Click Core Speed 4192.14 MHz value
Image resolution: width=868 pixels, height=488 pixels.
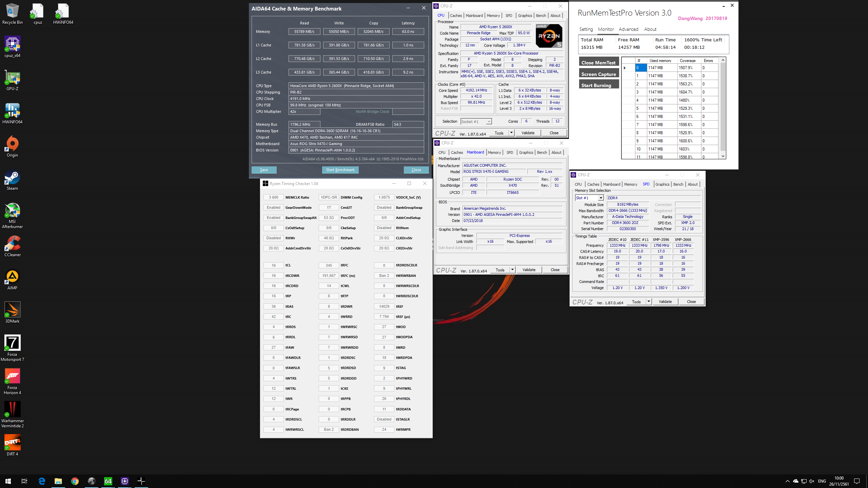476,90
